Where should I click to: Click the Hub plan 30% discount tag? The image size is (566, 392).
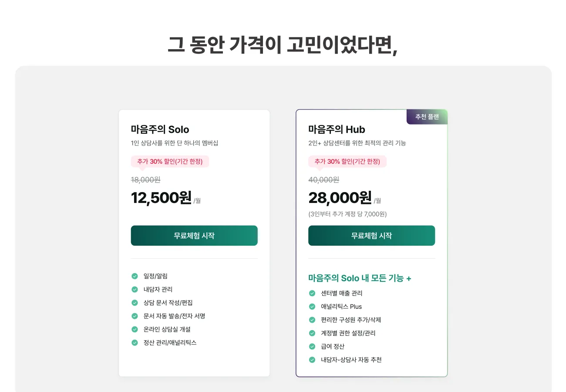(x=347, y=162)
